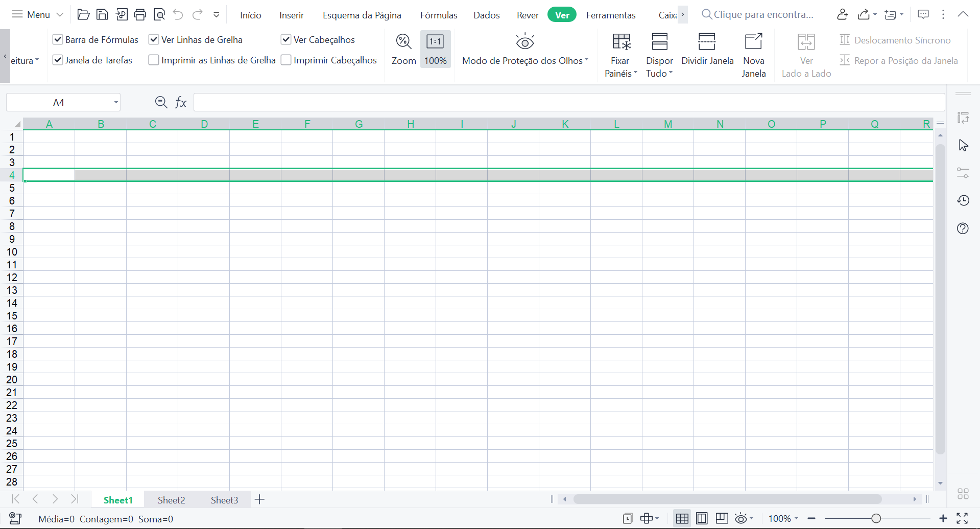980x529 pixels.
Task: Click the fx insert function icon
Action: pos(181,102)
